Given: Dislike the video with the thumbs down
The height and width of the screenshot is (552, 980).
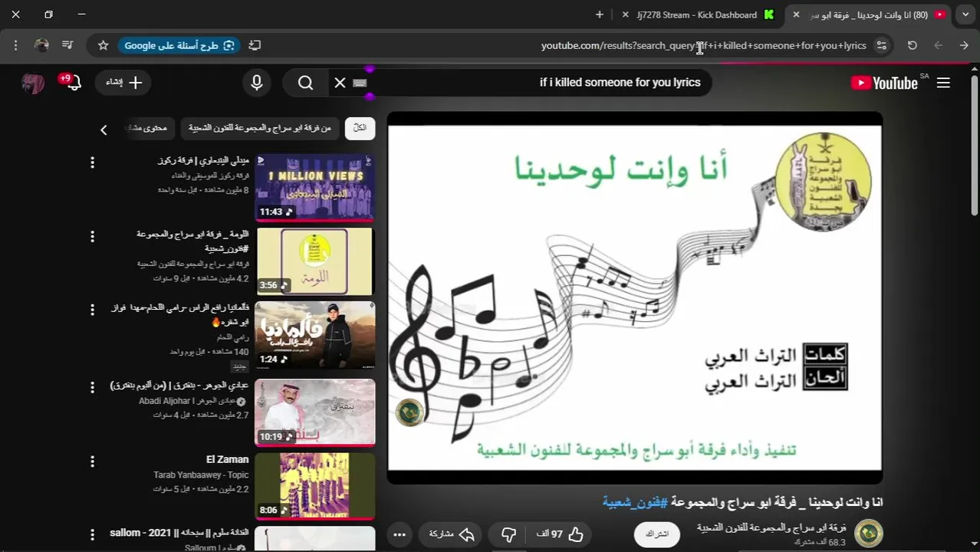Looking at the screenshot, I should [508, 534].
